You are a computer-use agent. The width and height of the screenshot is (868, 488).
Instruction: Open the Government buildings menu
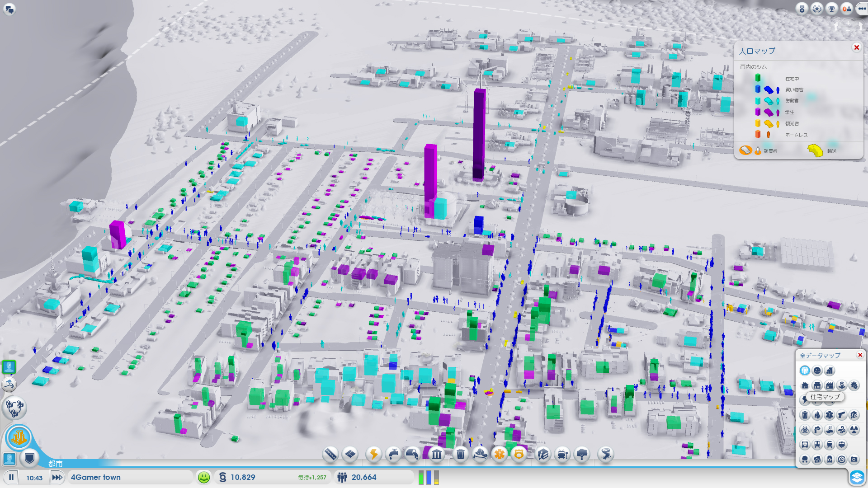436,454
